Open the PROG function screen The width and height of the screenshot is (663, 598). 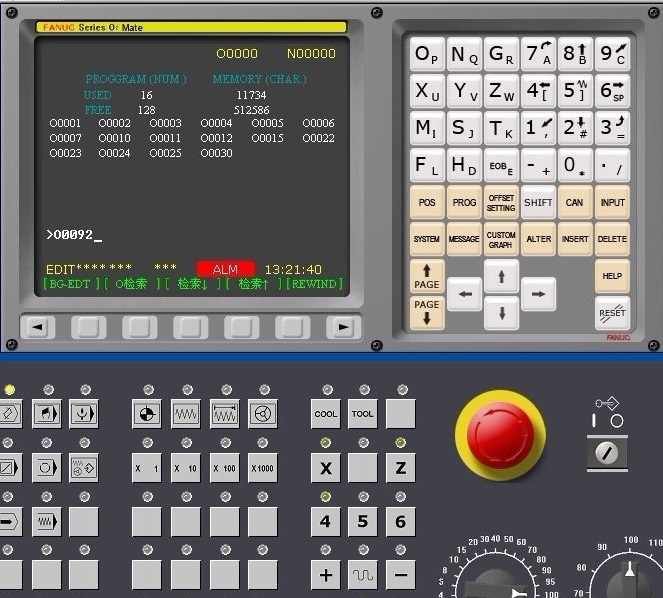coord(464,202)
